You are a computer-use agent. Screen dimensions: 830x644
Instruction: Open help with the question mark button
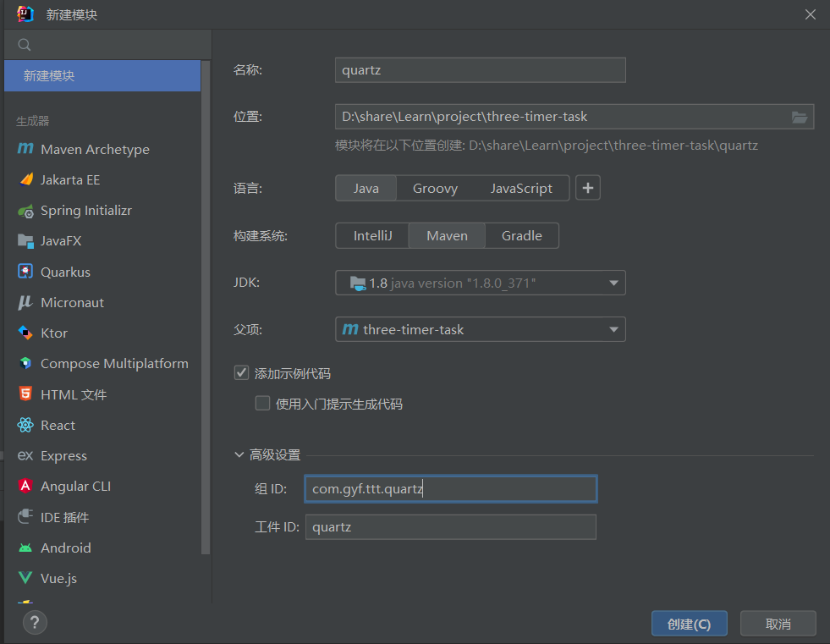35,622
